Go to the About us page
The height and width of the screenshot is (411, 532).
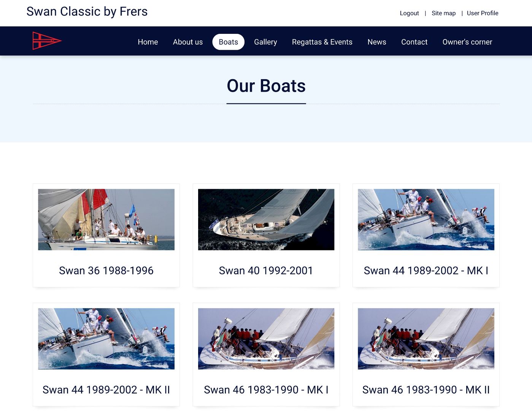coord(188,42)
